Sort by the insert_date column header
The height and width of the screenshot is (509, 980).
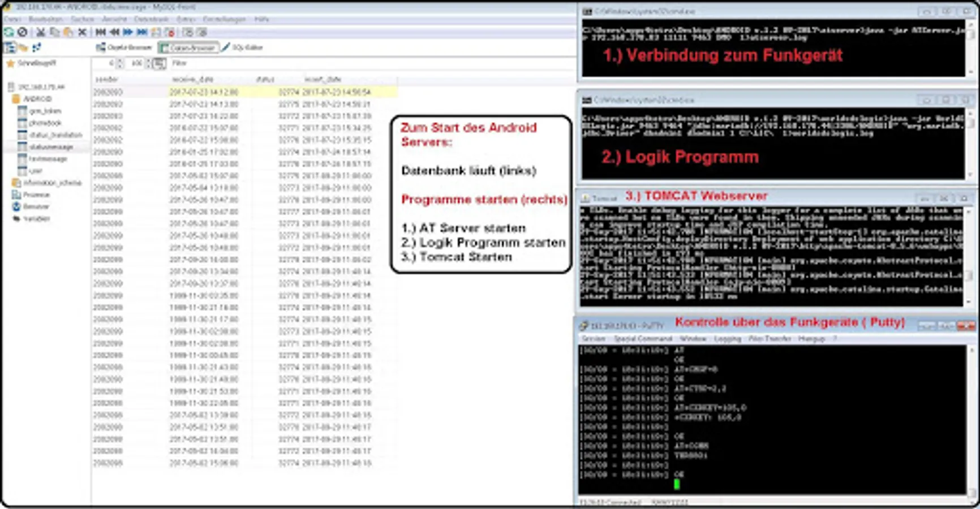coord(349,79)
